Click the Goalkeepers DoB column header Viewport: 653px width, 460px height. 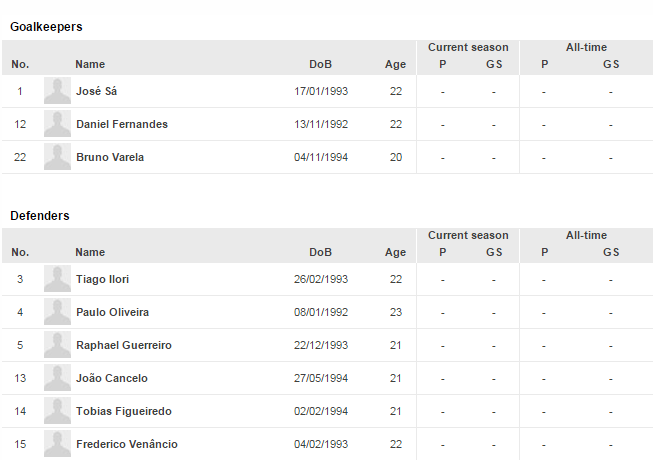coord(320,65)
